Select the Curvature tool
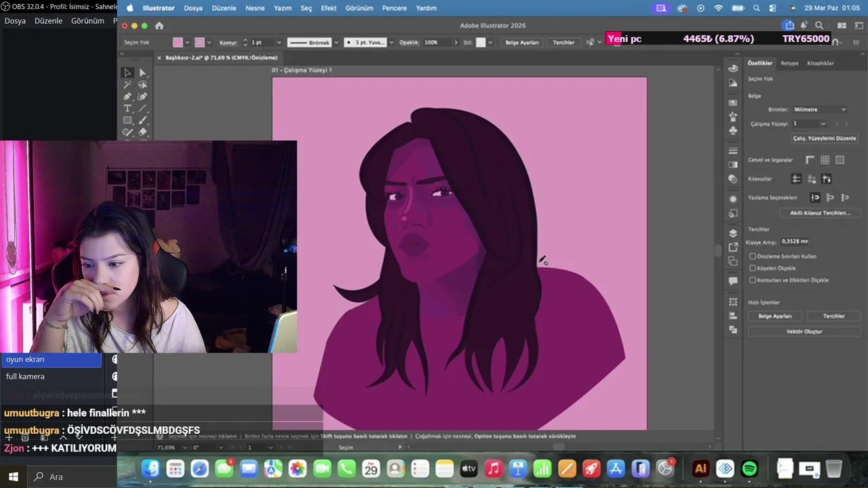868x488 pixels. (142, 97)
